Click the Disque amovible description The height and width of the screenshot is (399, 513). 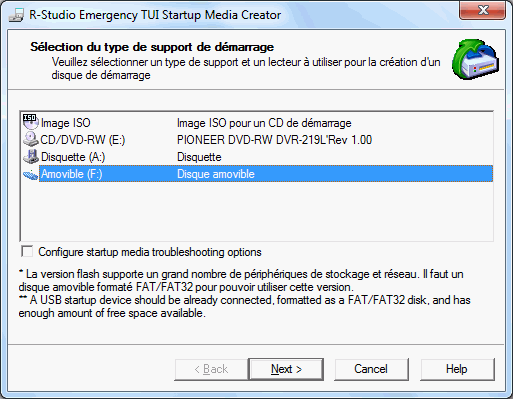point(216,174)
